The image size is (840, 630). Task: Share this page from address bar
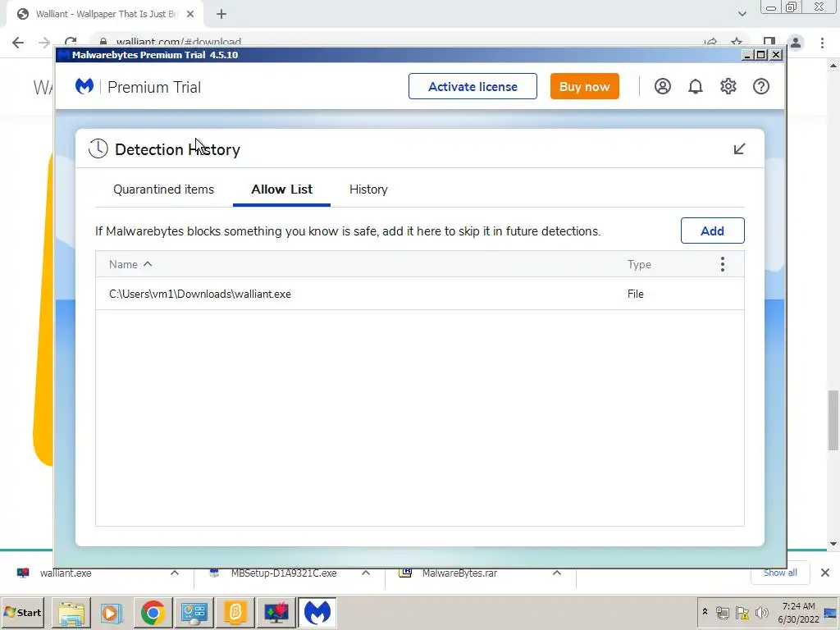(711, 42)
